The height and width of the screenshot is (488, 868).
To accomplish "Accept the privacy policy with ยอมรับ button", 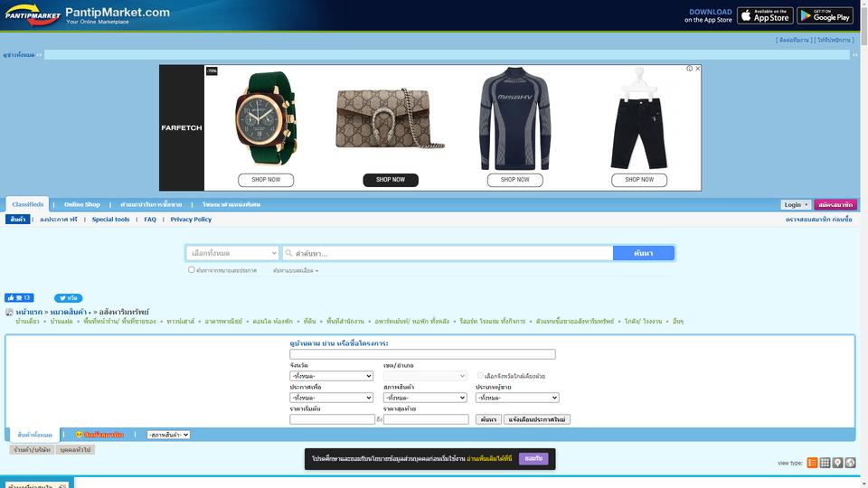I will (533, 459).
